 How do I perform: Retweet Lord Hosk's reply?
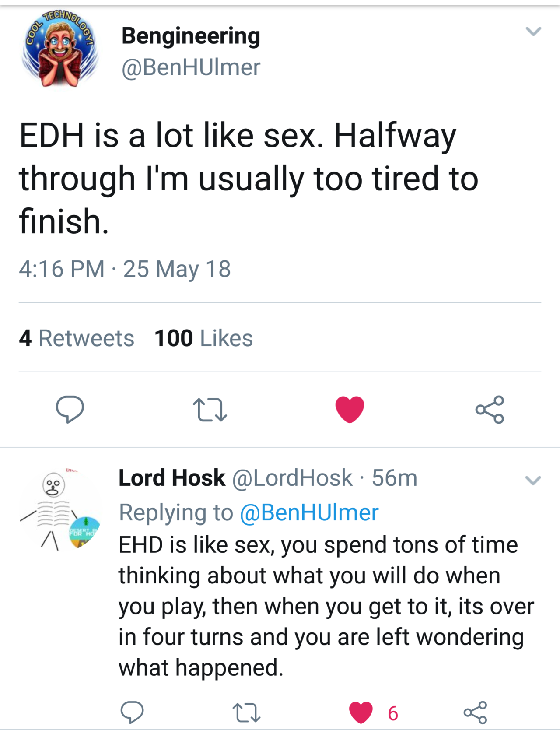[246, 712]
